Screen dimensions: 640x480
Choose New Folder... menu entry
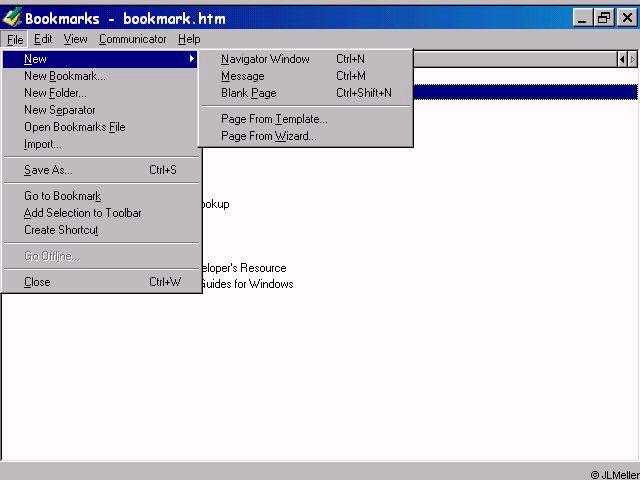coord(100,93)
